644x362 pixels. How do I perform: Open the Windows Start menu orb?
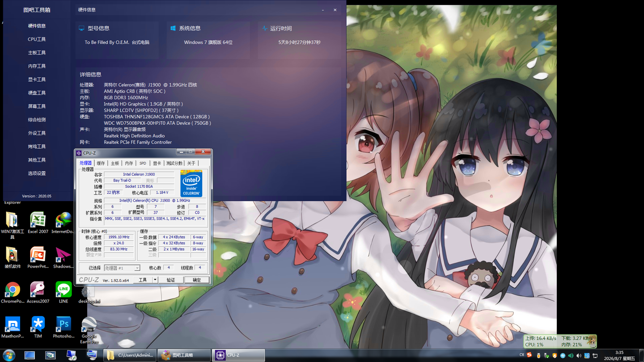pos(8,355)
